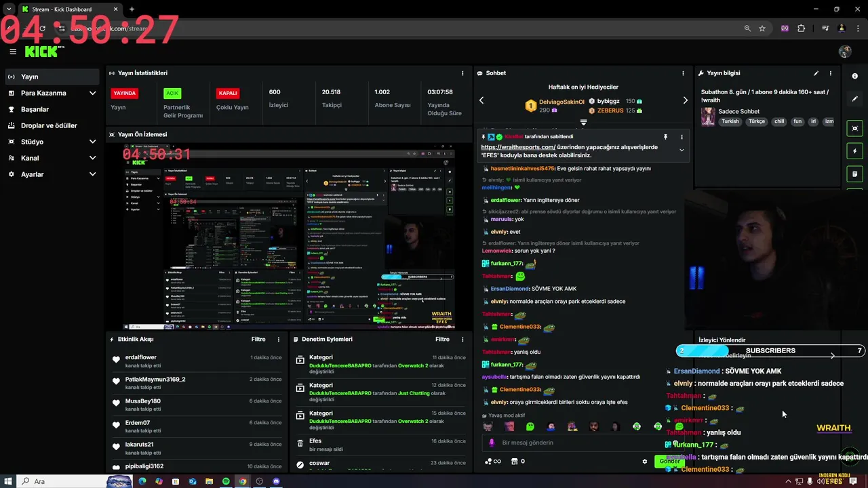The height and width of the screenshot is (488, 868).
Task: Click PatlakMaymun3169_2 follow event
Action: point(197,383)
